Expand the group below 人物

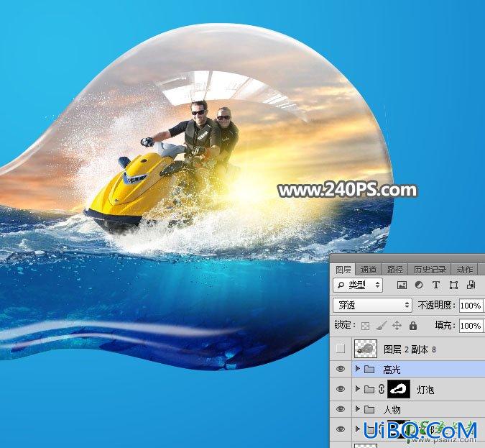pos(358,429)
